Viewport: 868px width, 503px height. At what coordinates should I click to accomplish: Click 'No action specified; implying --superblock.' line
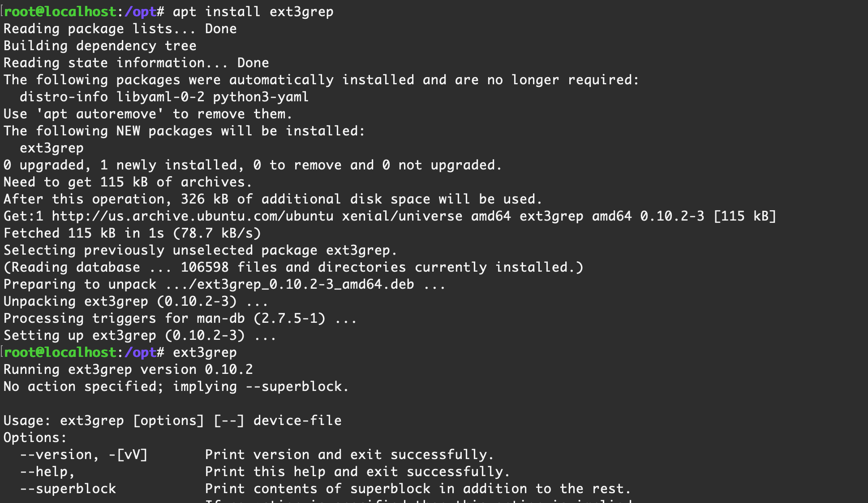coord(176,386)
